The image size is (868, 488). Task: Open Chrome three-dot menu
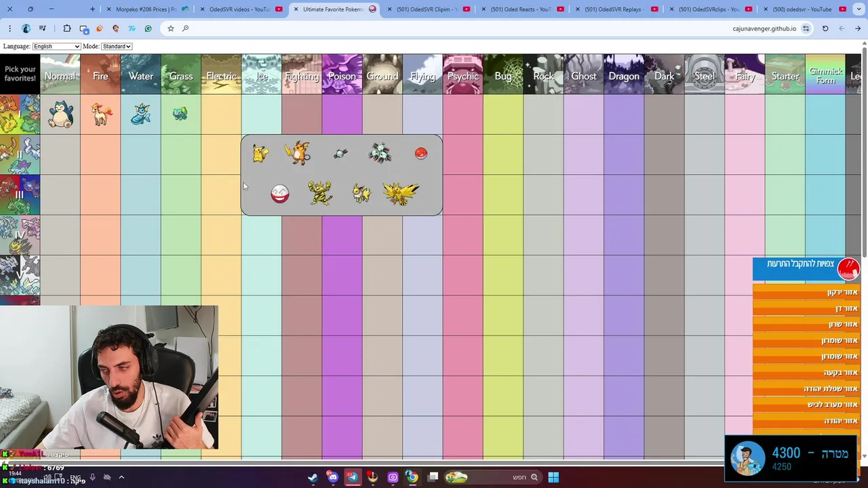click(9, 28)
